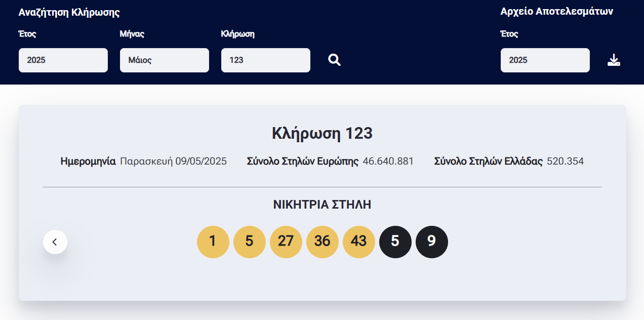644x320 pixels.
Task: Open the Μήνας dropdown showing Μάιος
Action: pos(165,60)
